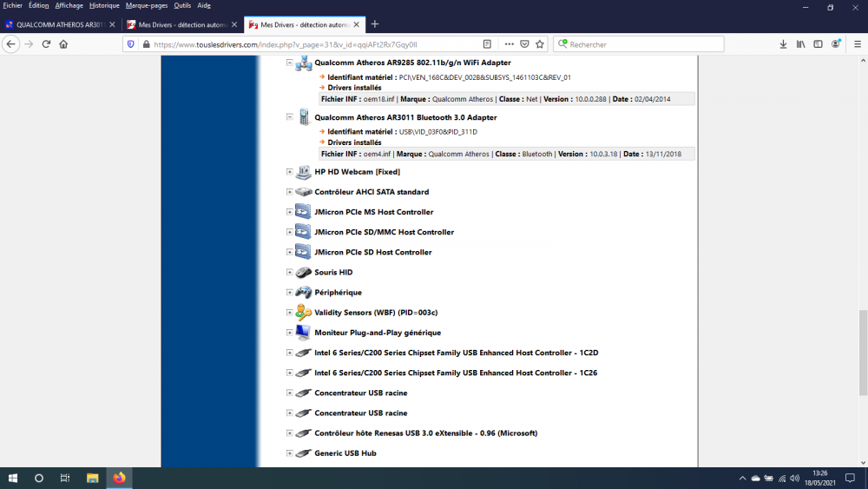Save page to Pocket

pyautogui.click(x=525, y=44)
